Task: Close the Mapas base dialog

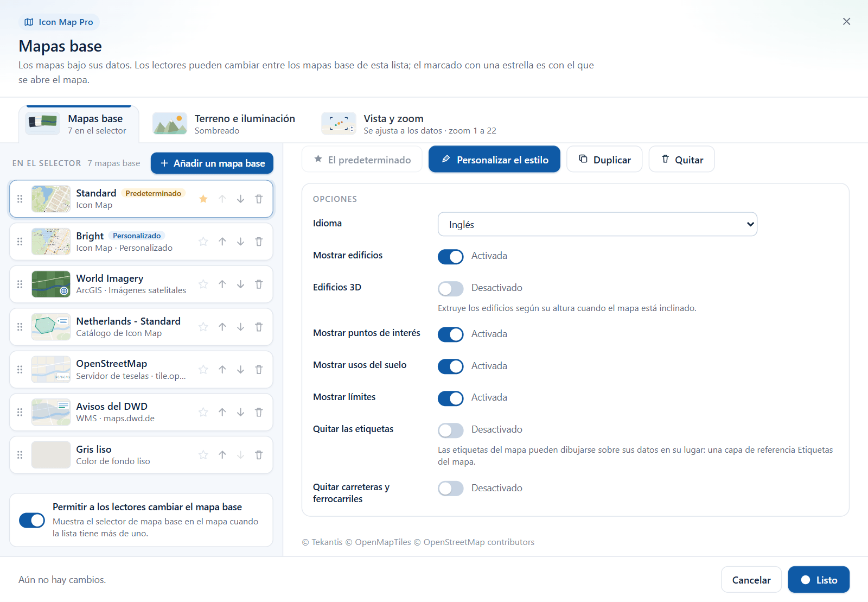Action: coord(846,21)
